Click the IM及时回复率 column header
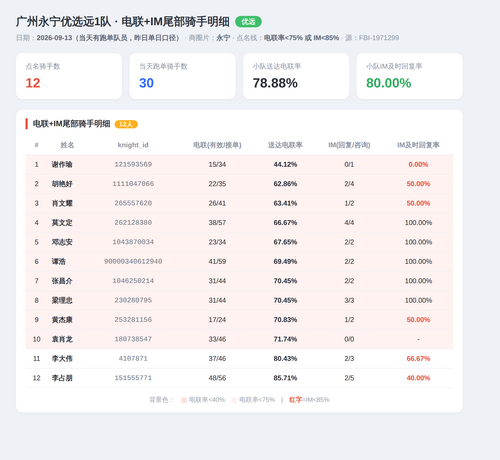Screen dimensions: 500x460 (x=418, y=145)
